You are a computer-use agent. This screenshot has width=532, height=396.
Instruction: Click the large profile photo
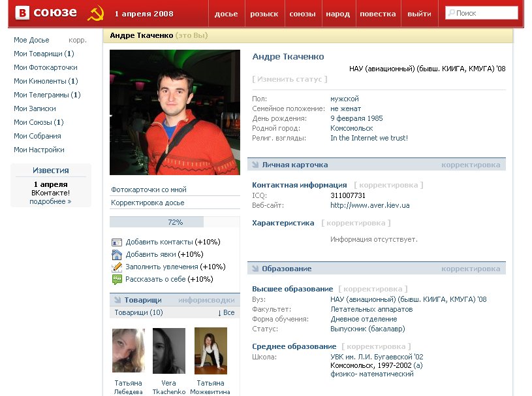point(175,112)
